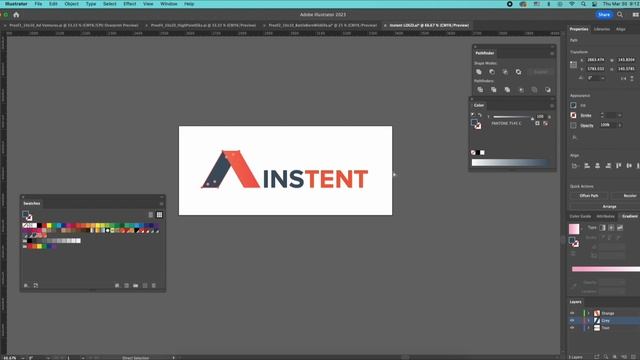Open the Pathfinder panel options menu

pyautogui.click(x=552, y=53)
